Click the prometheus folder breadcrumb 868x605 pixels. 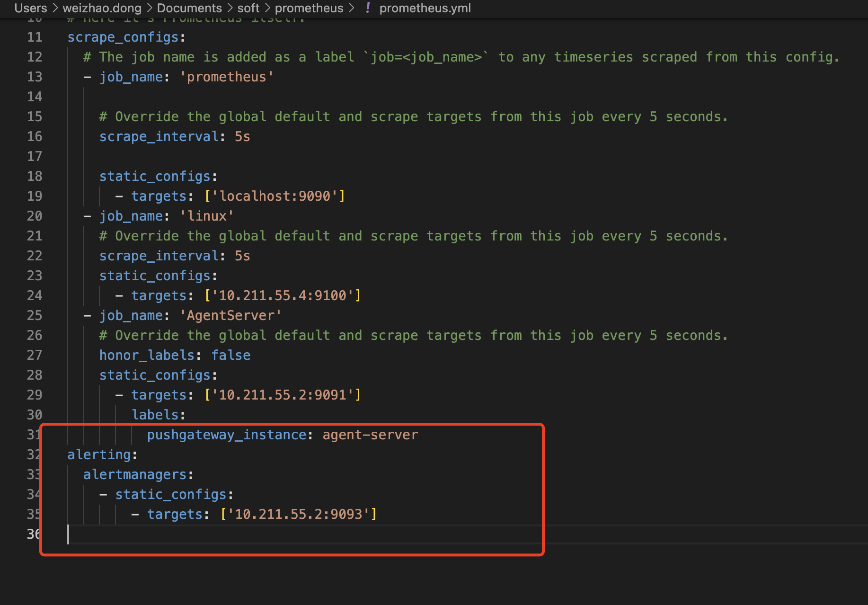coord(309,8)
